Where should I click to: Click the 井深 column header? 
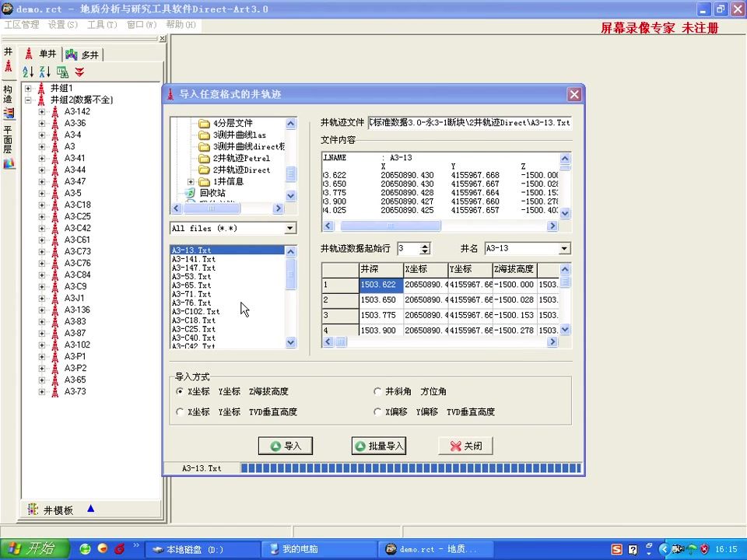[381, 270]
